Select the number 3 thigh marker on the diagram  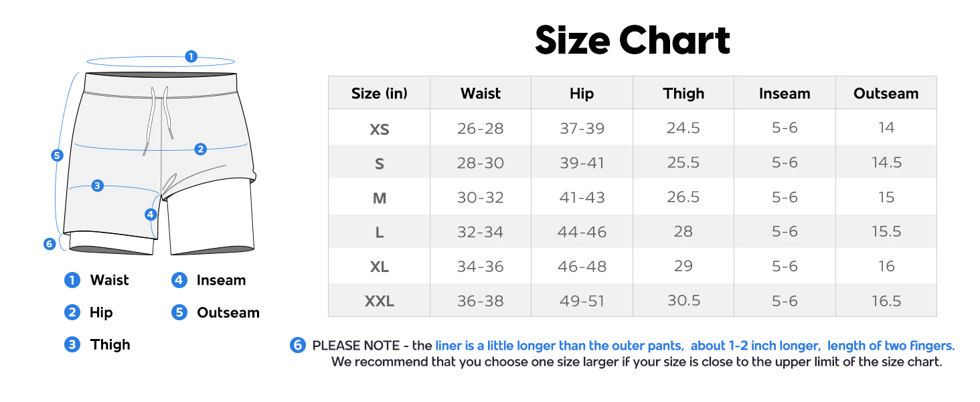point(98,186)
